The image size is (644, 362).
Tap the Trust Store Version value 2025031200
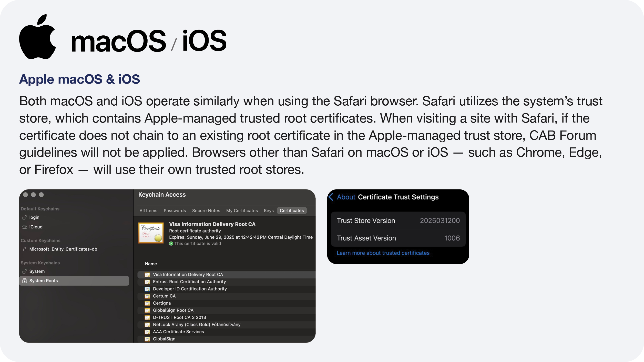click(x=440, y=221)
